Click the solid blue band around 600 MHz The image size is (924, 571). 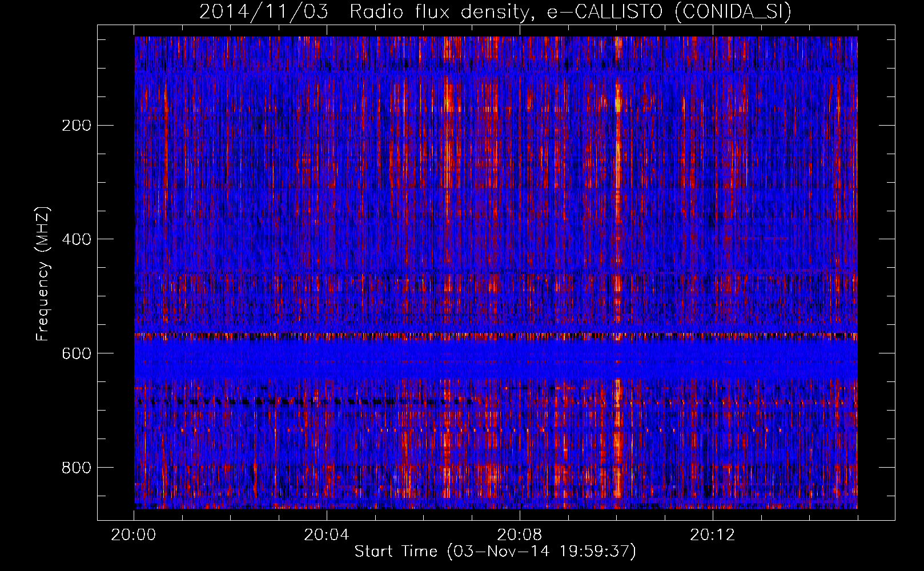(496, 360)
